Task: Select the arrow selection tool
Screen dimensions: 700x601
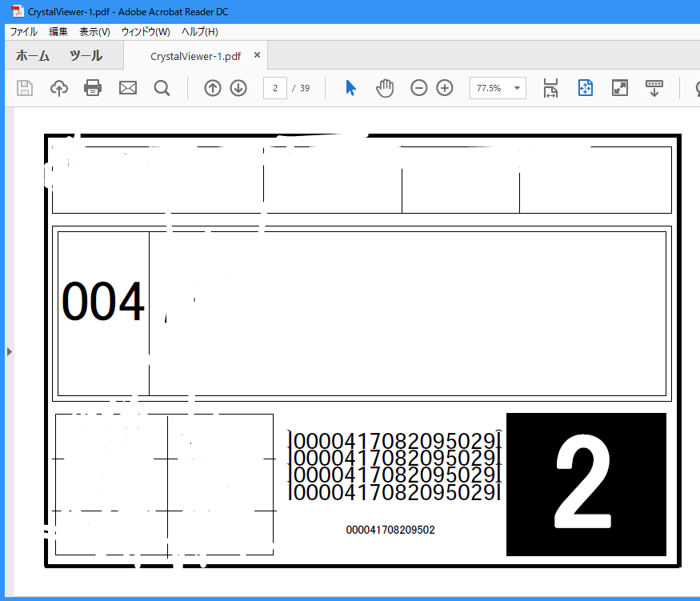Action: (351, 88)
